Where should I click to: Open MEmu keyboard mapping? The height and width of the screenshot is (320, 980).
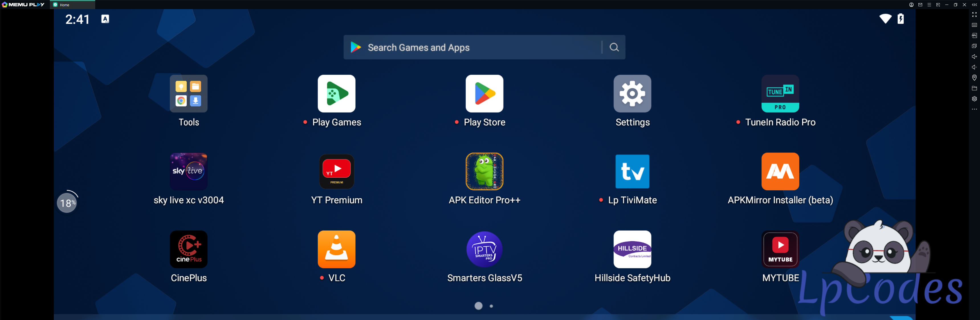coord(974,25)
